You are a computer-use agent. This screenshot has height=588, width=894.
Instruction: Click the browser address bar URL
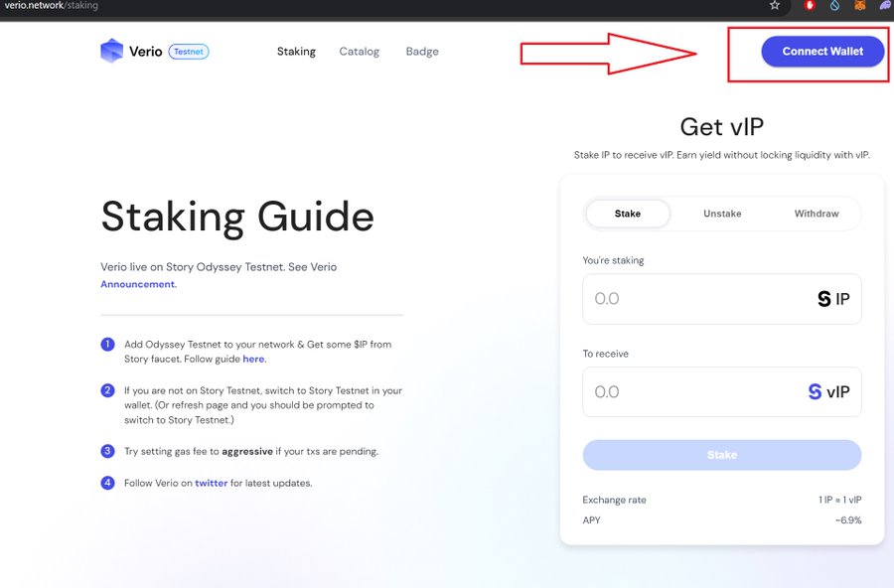(x=52, y=6)
